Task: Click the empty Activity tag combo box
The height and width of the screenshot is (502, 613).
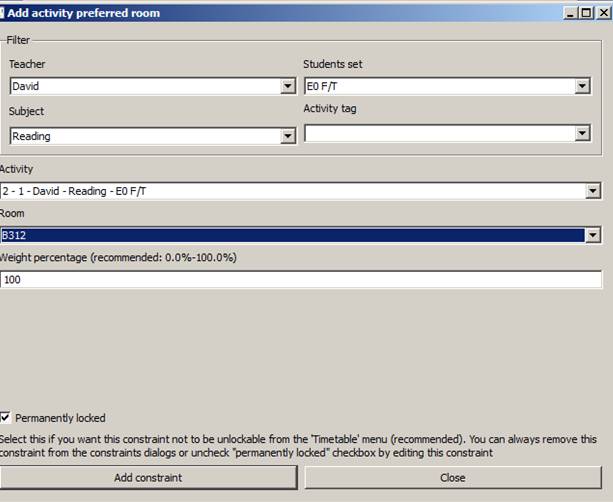Action: point(438,133)
